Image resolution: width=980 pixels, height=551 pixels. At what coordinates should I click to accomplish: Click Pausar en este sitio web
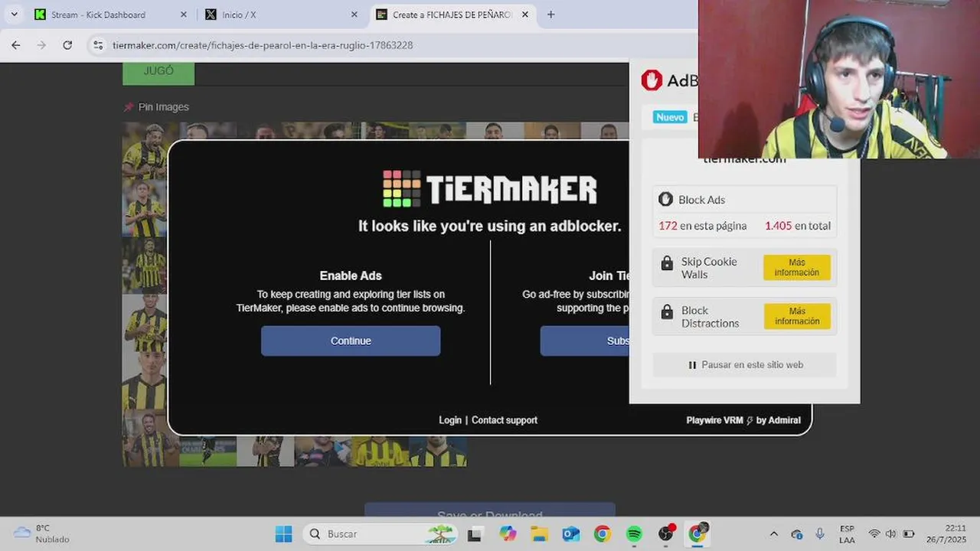pos(745,365)
